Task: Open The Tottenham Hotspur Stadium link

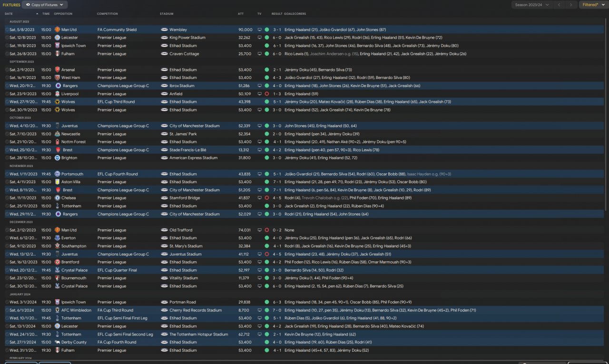Action: click(x=199, y=334)
